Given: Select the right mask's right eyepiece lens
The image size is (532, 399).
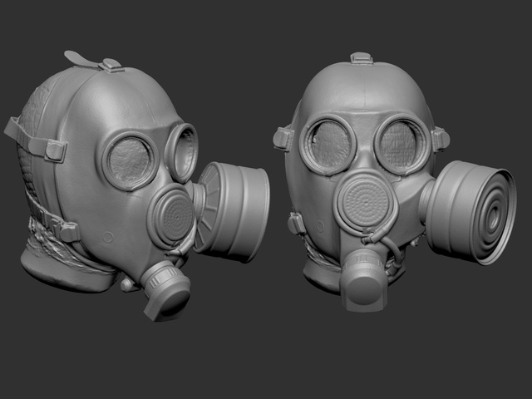Looking at the screenshot, I should [401, 145].
